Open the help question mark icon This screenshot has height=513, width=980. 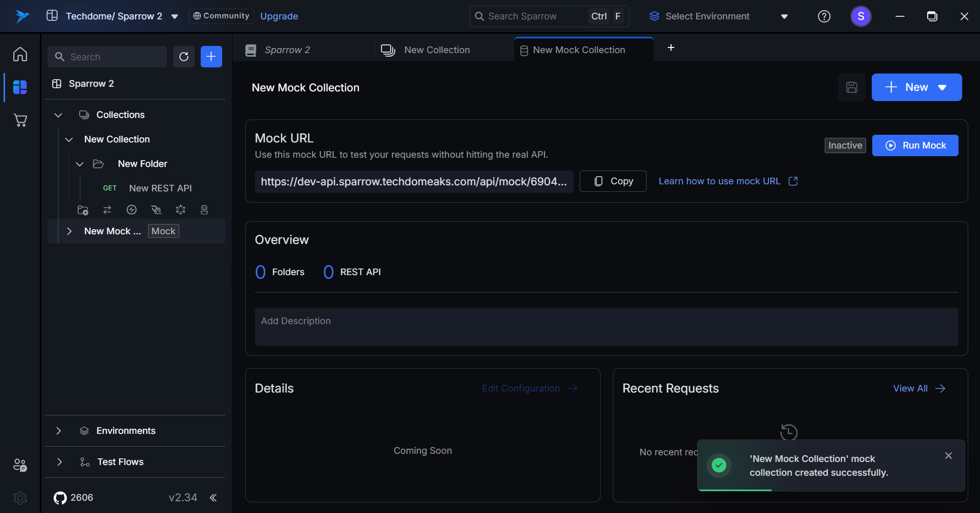pyautogui.click(x=824, y=16)
